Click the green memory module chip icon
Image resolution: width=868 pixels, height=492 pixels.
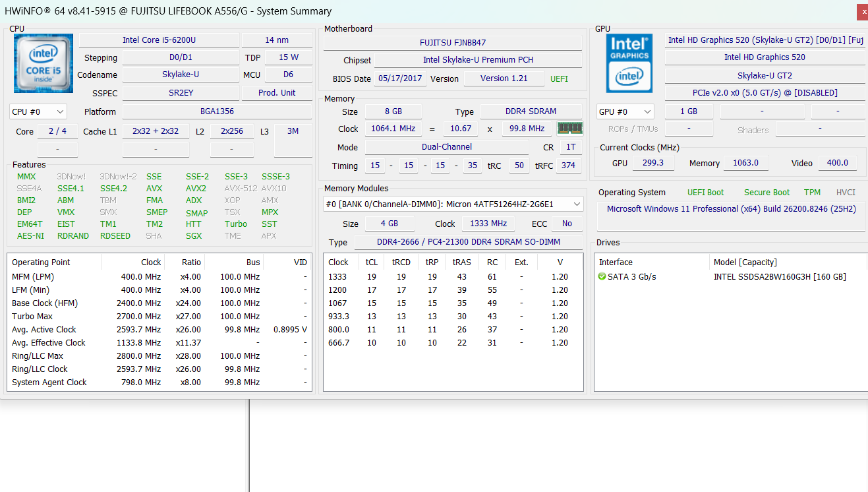pos(570,129)
